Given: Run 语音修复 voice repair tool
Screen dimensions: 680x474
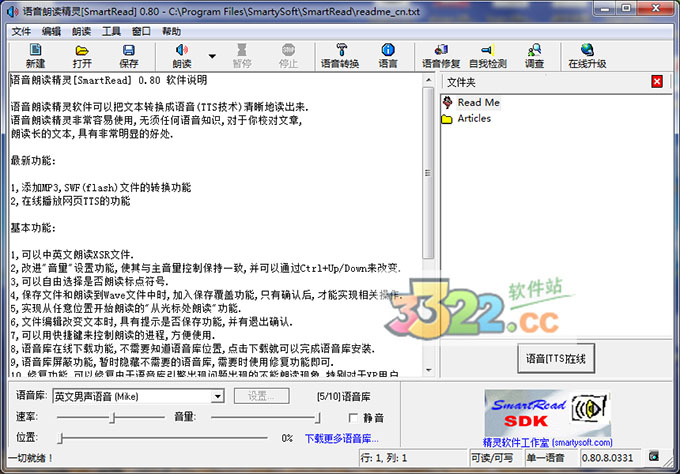Looking at the screenshot, I should 441,56.
